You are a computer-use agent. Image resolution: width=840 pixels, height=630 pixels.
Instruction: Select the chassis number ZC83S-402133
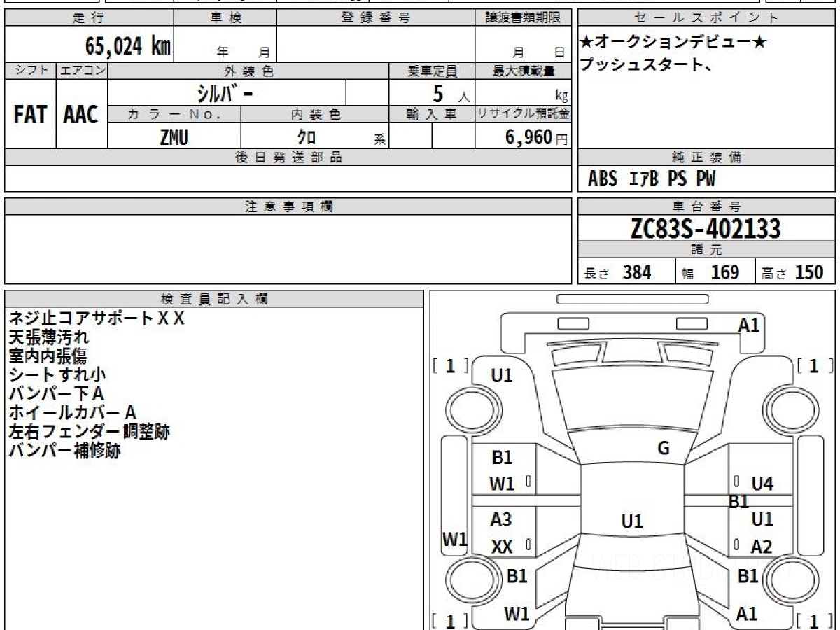[x=706, y=228]
